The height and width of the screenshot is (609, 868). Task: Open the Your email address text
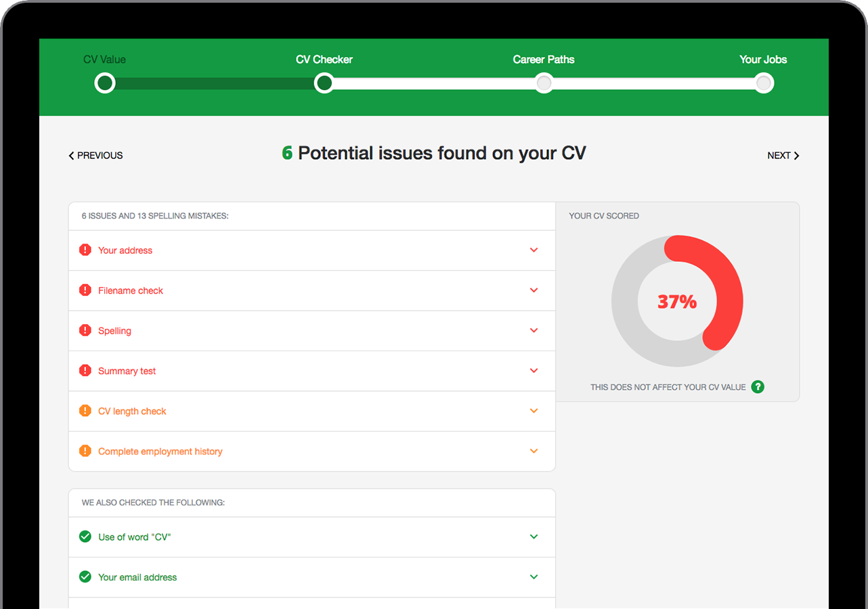(137, 577)
